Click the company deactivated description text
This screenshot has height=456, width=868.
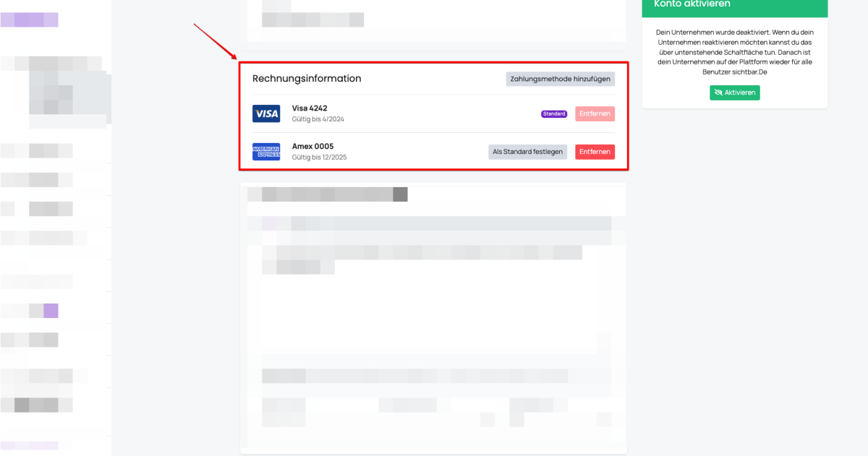735,52
